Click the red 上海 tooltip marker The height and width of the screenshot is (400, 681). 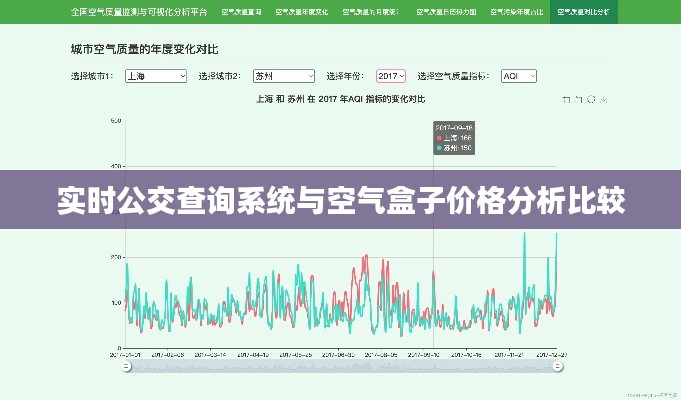438,137
